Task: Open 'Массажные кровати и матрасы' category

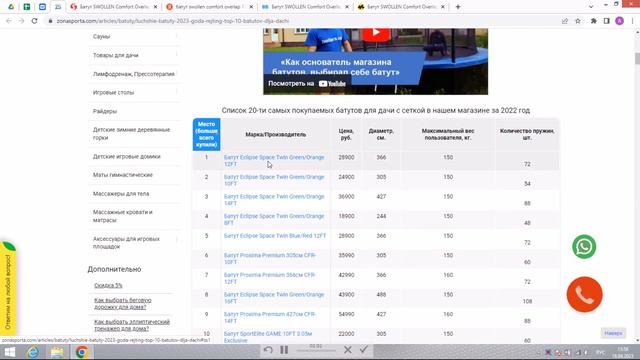Action: pos(122,216)
